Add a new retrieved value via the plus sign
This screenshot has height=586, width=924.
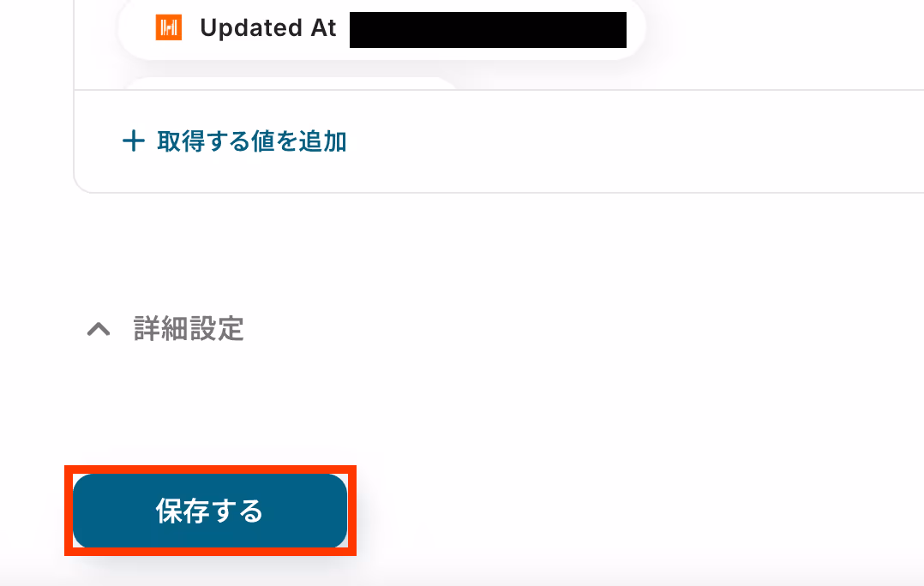[x=133, y=141]
